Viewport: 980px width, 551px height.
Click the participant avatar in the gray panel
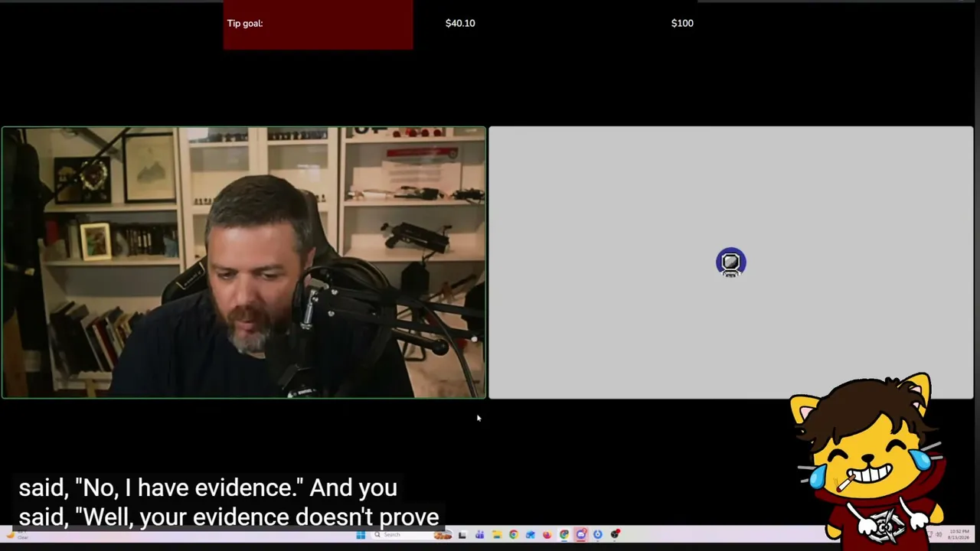pyautogui.click(x=730, y=262)
